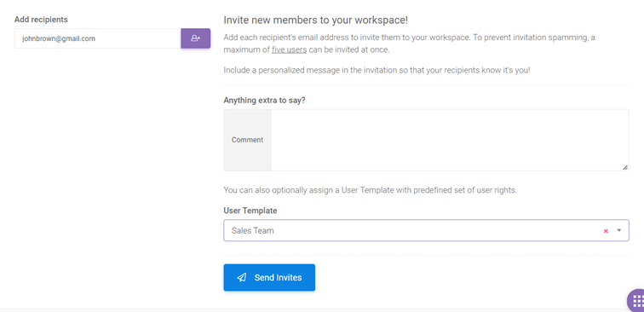The height and width of the screenshot is (312, 644).
Task: Click the underlined five users link
Action: coord(289,50)
